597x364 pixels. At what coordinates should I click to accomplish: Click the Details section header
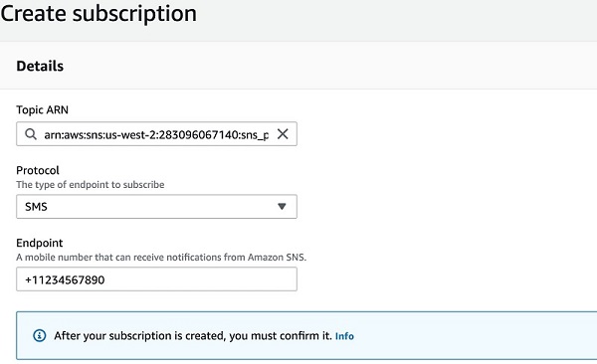(40, 66)
